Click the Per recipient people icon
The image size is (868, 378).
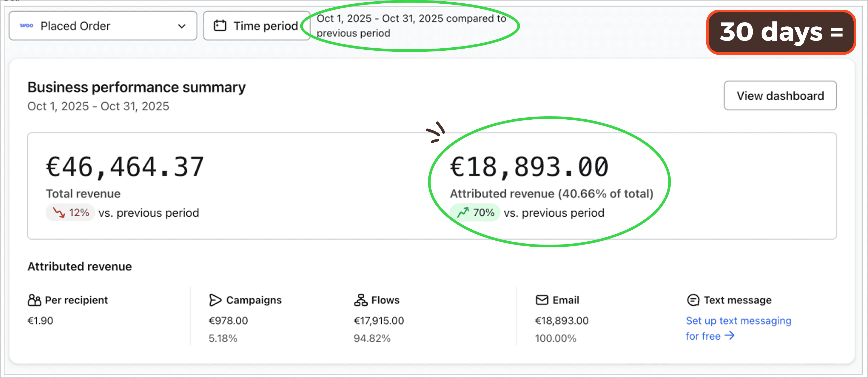click(x=34, y=300)
